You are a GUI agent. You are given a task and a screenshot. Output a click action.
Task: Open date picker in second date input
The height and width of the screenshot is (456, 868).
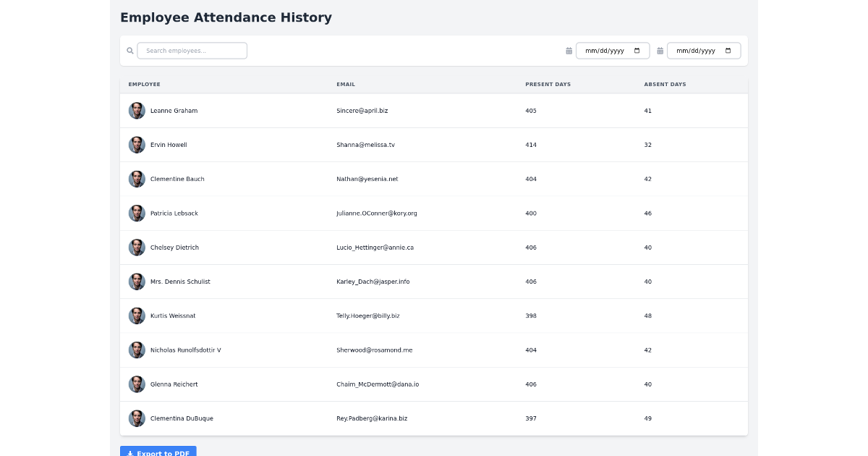point(728,51)
